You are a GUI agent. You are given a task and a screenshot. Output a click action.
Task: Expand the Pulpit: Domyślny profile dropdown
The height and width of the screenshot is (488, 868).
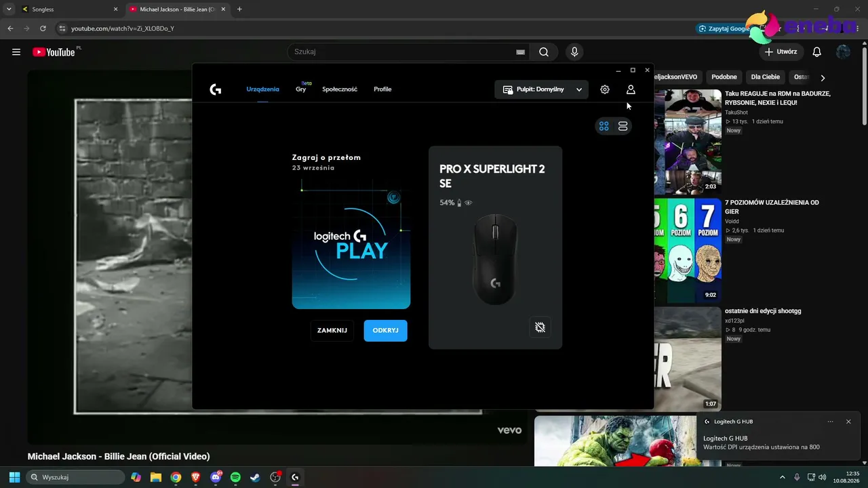coord(541,89)
